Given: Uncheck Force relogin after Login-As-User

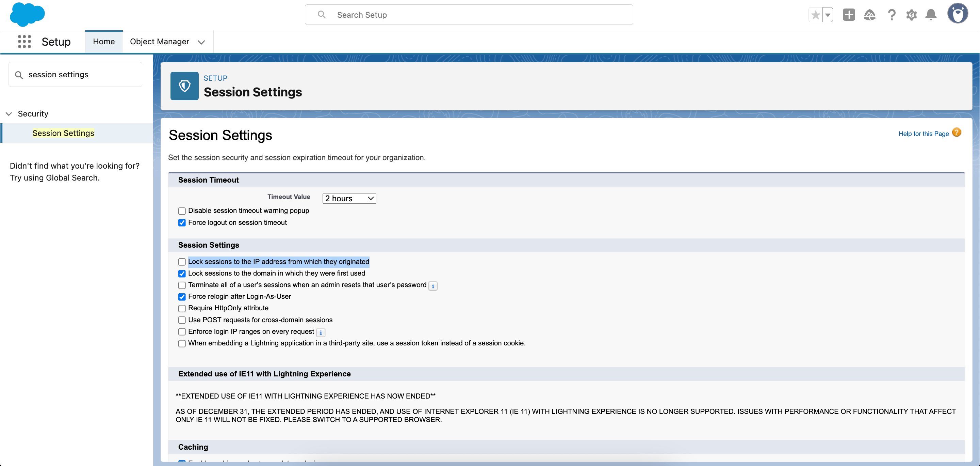Looking at the screenshot, I should tap(182, 297).
